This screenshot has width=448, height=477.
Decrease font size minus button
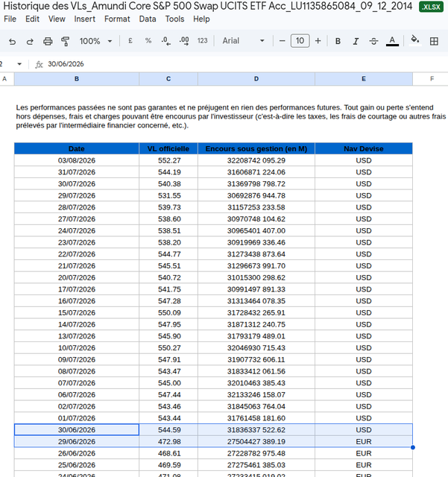pyautogui.click(x=282, y=41)
